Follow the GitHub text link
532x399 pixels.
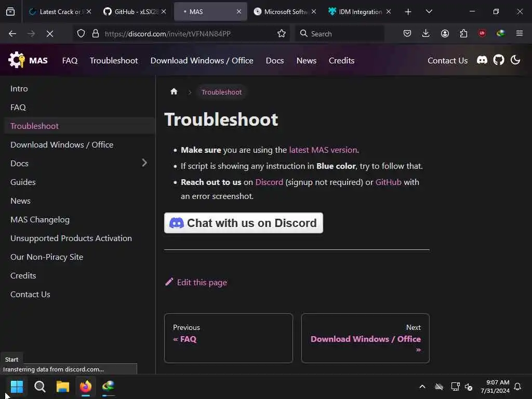click(x=388, y=182)
